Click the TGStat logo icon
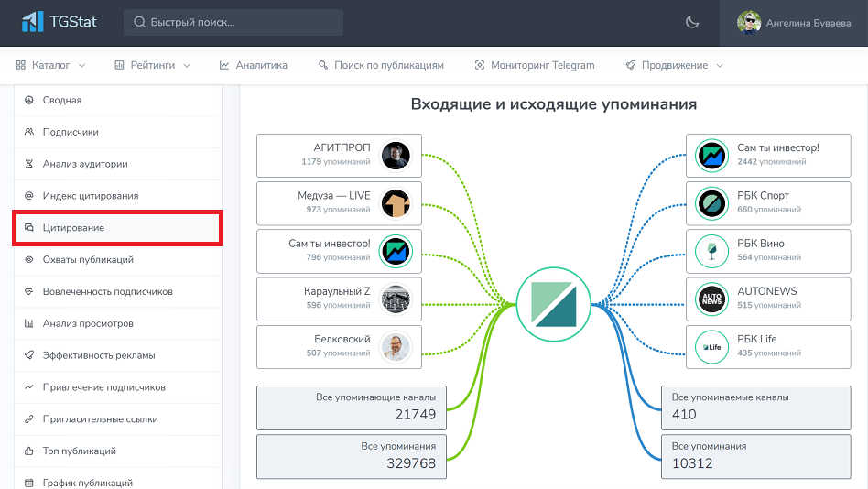The height and width of the screenshot is (489, 868). [32, 22]
